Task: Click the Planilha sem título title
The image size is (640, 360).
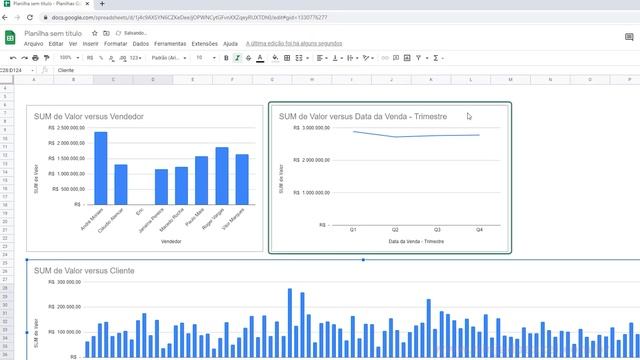Action: pos(53,33)
